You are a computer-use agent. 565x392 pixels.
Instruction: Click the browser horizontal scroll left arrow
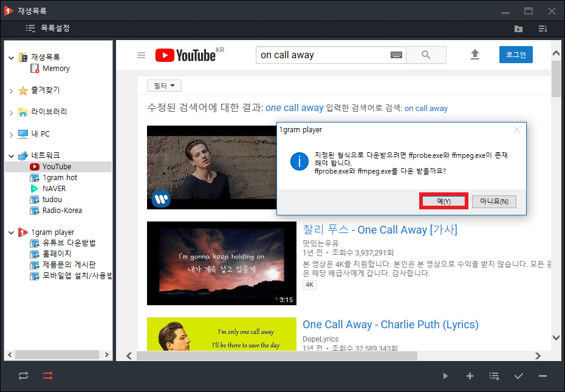click(x=129, y=356)
